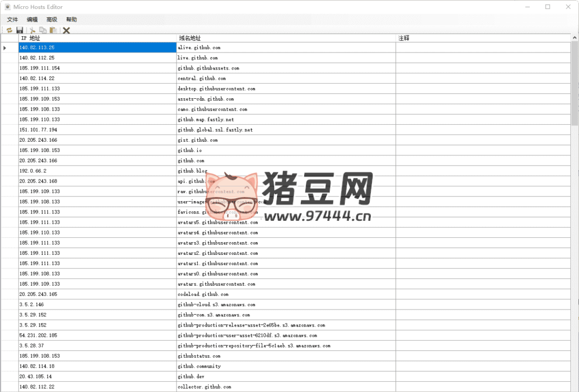The image size is (579, 392).
Task: Click IP cell 140.82.114.22
Action: [97, 79]
